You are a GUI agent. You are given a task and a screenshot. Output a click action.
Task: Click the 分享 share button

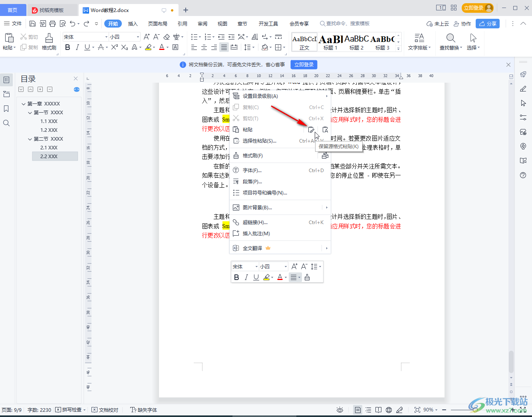[488, 24]
